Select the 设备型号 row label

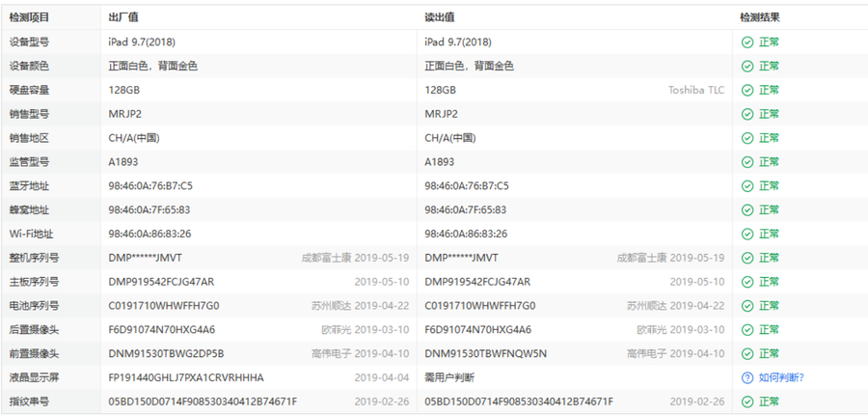coord(29,42)
